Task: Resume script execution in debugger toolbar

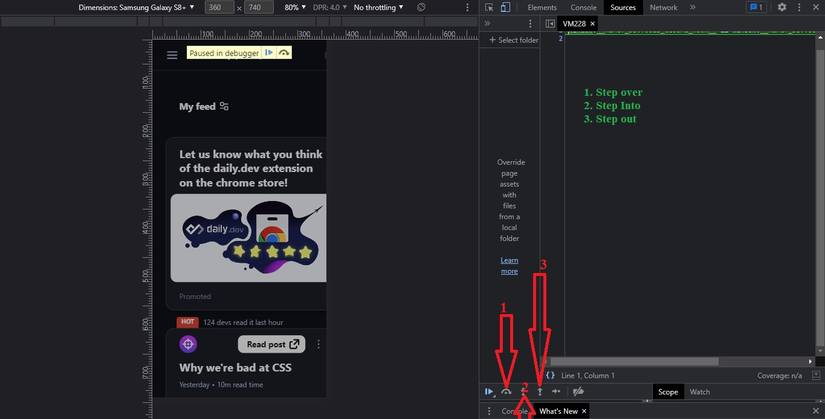Action: point(489,392)
